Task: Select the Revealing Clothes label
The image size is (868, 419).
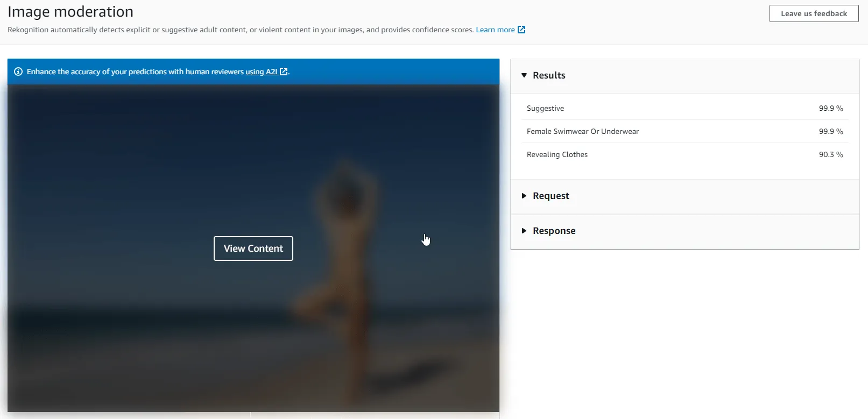Action: (557, 154)
